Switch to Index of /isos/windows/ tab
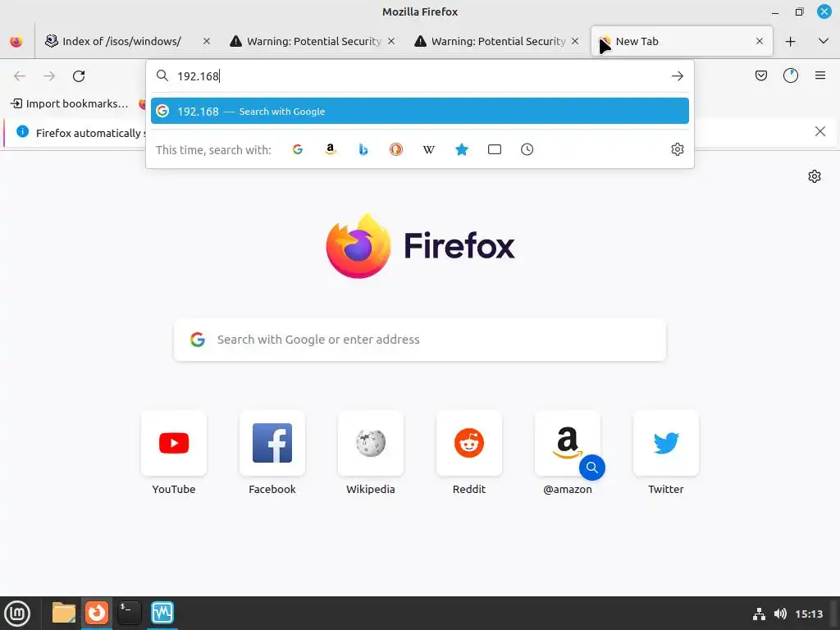840x630 pixels. [x=127, y=41]
